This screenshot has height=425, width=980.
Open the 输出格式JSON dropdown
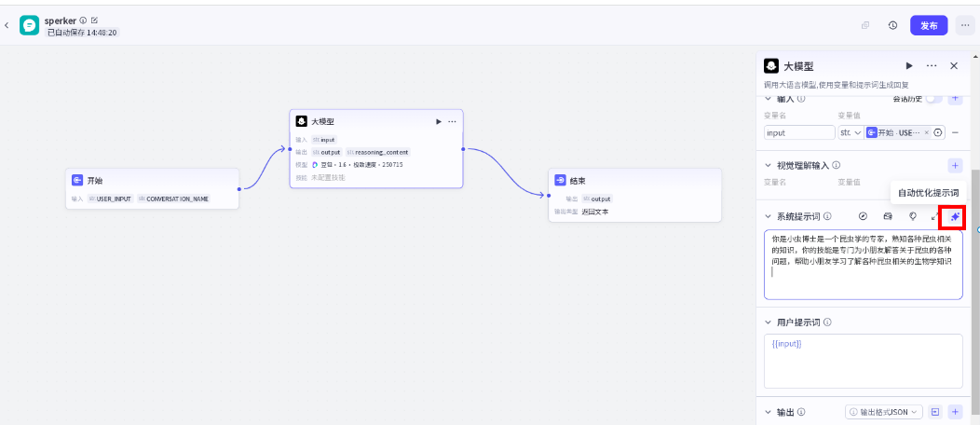[883, 412]
